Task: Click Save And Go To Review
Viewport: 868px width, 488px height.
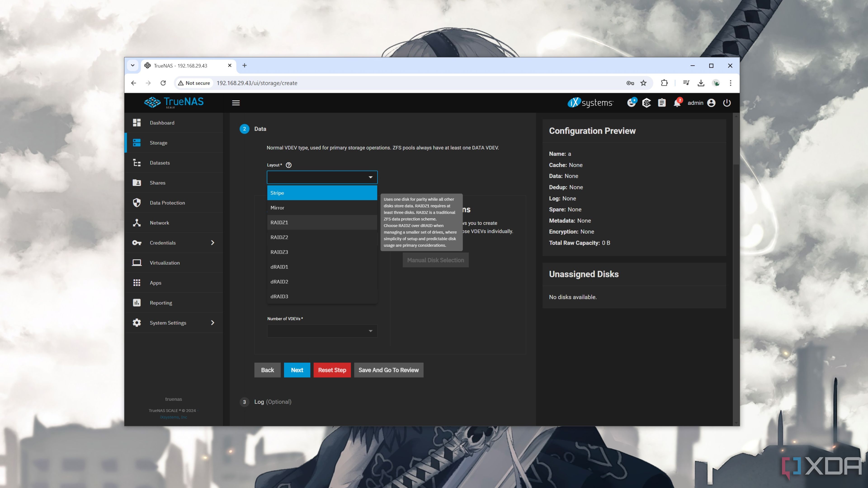Action: (388, 370)
